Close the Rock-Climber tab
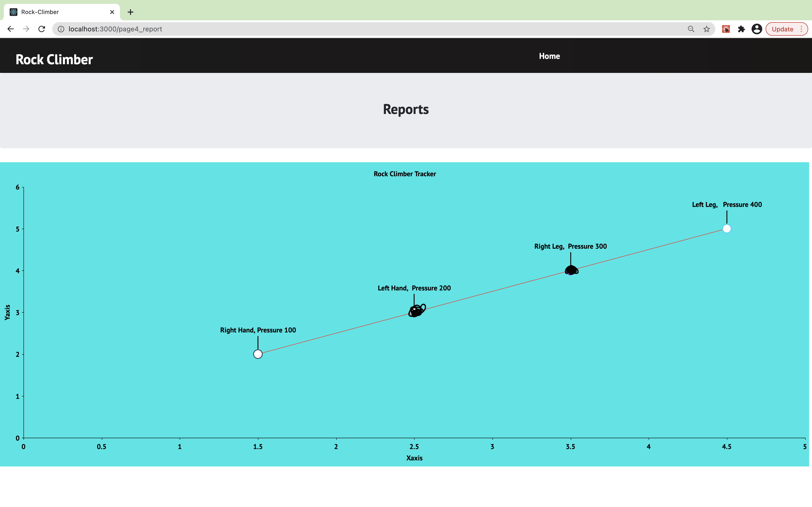 coord(112,12)
